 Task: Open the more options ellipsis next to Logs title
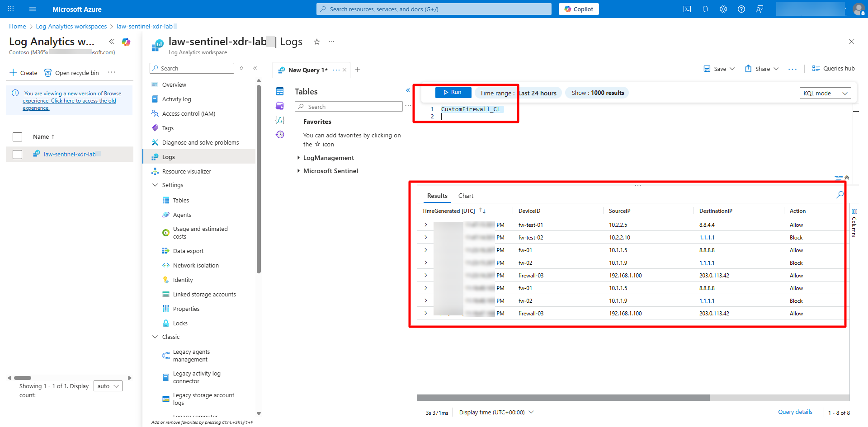(x=331, y=42)
